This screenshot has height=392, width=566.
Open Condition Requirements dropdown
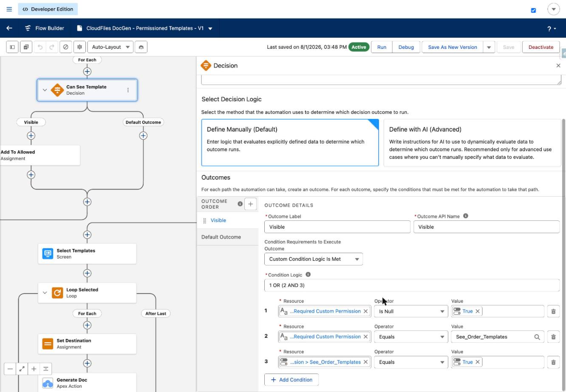[x=314, y=259]
